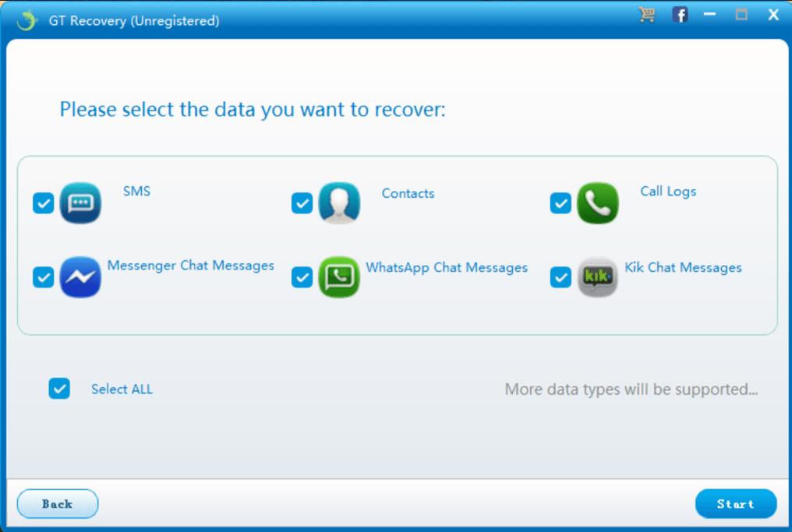Uncheck the Contacts checkbox
This screenshot has width=792, height=532.
302,203
